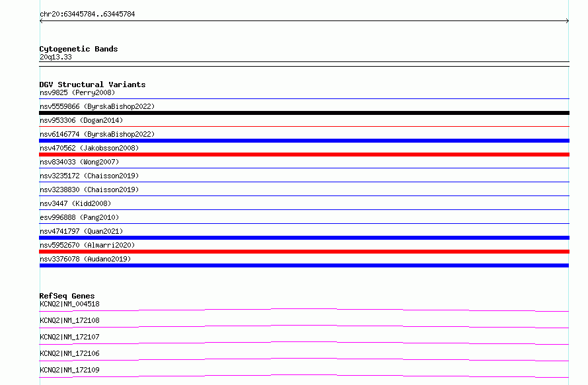This screenshot has width=588, height=385.
Task: Click the KCNQ2|NM_172107 transcript label
Action: click(70, 337)
